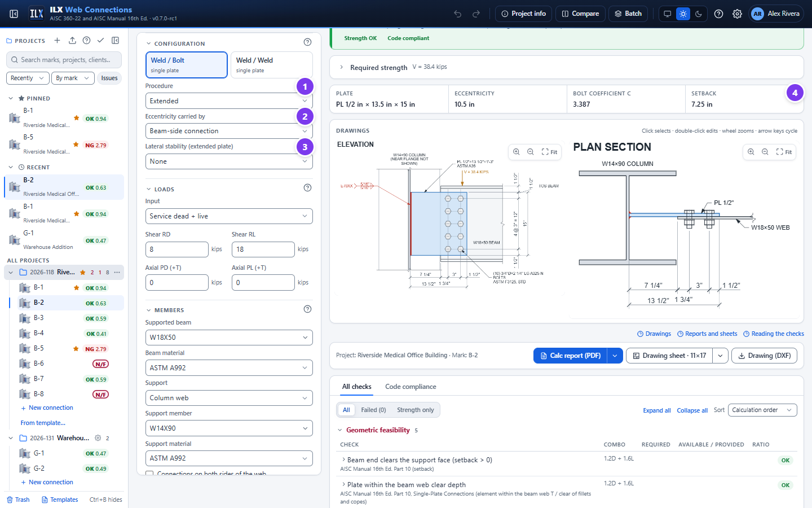This screenshot has width=812, height=508.
Task: Add new project with plus icon
Action: point(57,41)
